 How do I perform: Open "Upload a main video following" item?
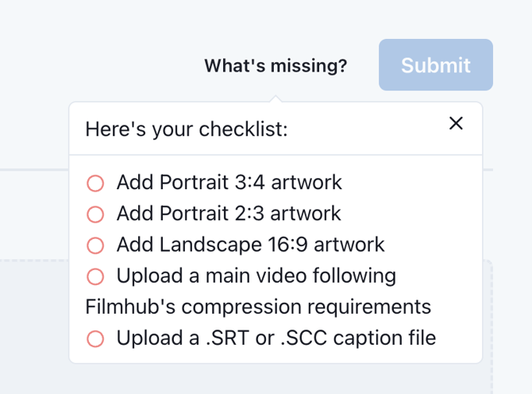coord(256,276)
